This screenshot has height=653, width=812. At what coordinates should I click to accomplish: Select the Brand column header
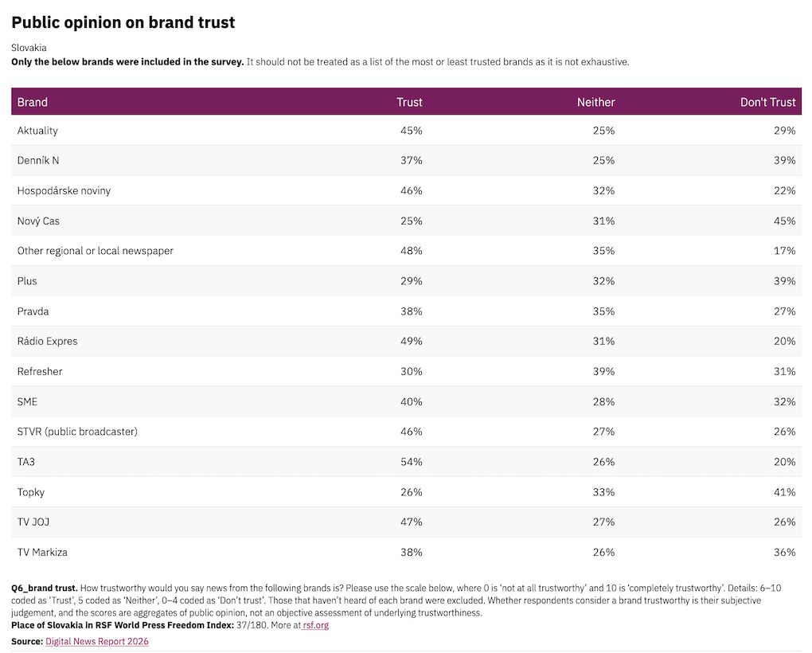pyautogui.click(x=32, y=102)
